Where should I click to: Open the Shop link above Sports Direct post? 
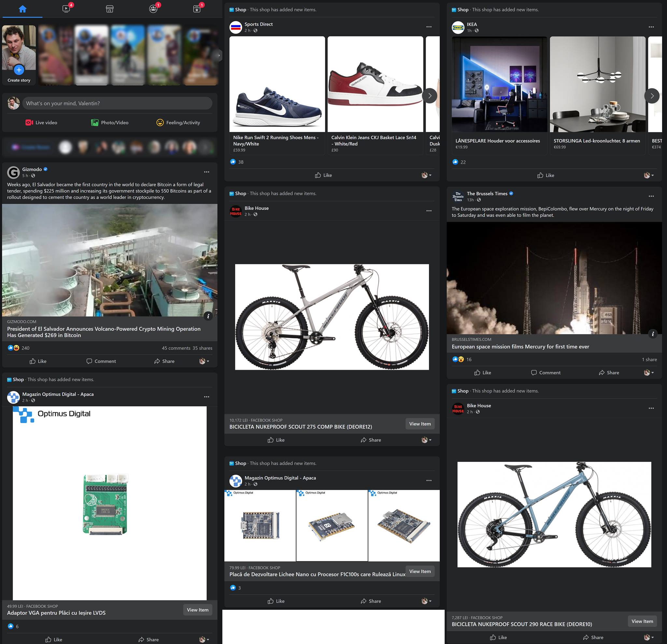tap(240, 9)
